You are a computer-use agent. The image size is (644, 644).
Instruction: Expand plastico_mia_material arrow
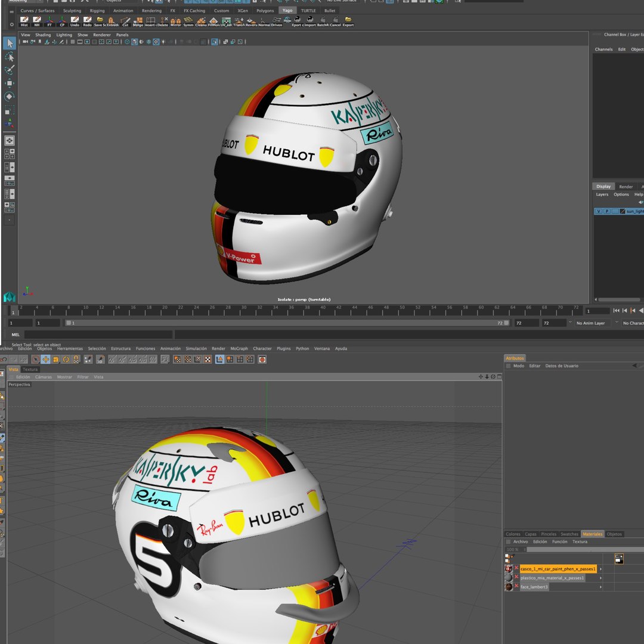tap(600, 578)
